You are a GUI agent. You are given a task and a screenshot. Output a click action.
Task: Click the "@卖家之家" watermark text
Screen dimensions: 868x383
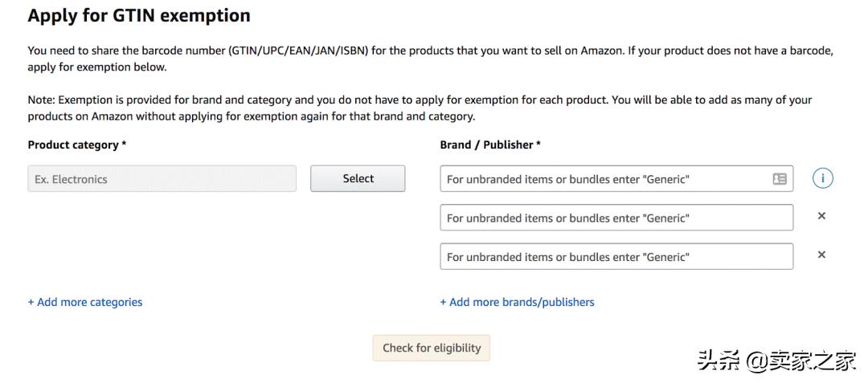click(801, 361)
